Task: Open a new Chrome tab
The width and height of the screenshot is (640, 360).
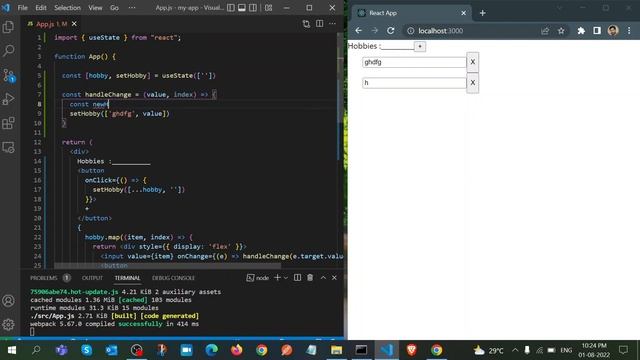Action: pyautogui.click(x=482, y=13)
